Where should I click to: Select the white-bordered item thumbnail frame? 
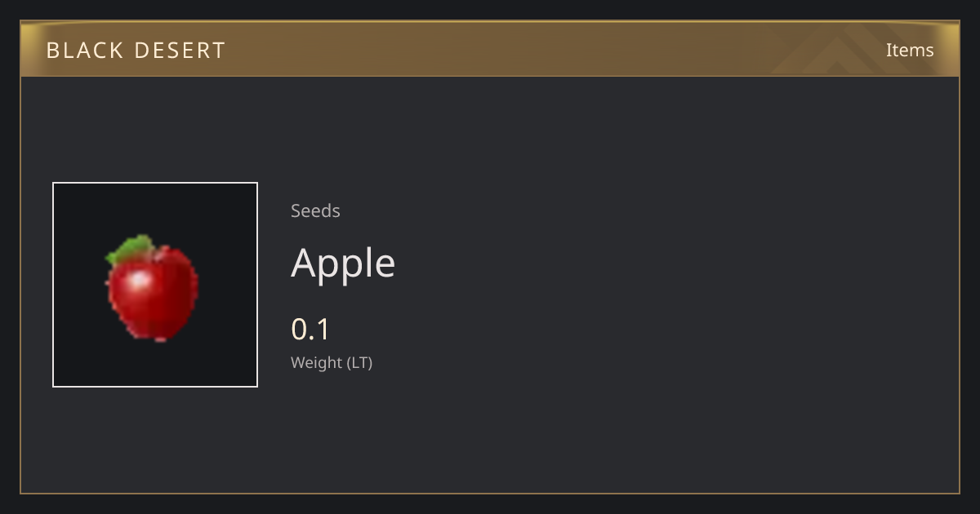coord(155,285)
